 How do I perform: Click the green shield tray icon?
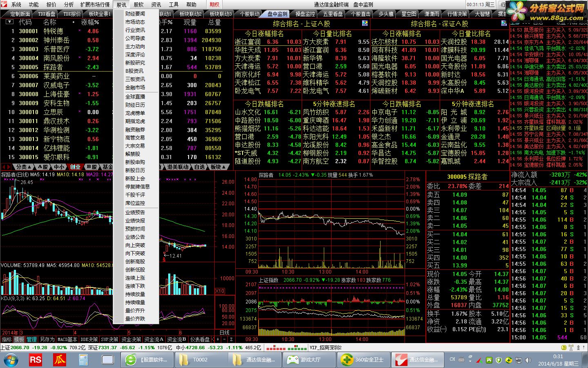point(499,360)
